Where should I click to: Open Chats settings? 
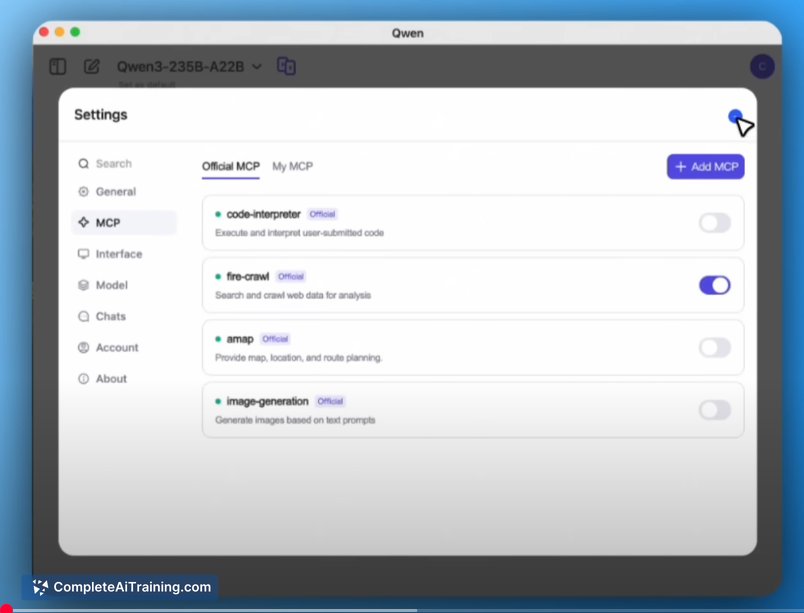(x=124, y=316)
